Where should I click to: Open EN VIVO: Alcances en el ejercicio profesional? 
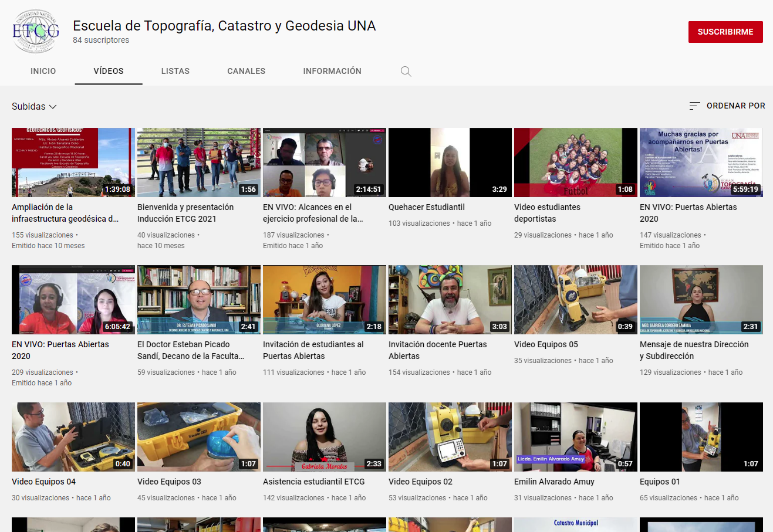313,213
